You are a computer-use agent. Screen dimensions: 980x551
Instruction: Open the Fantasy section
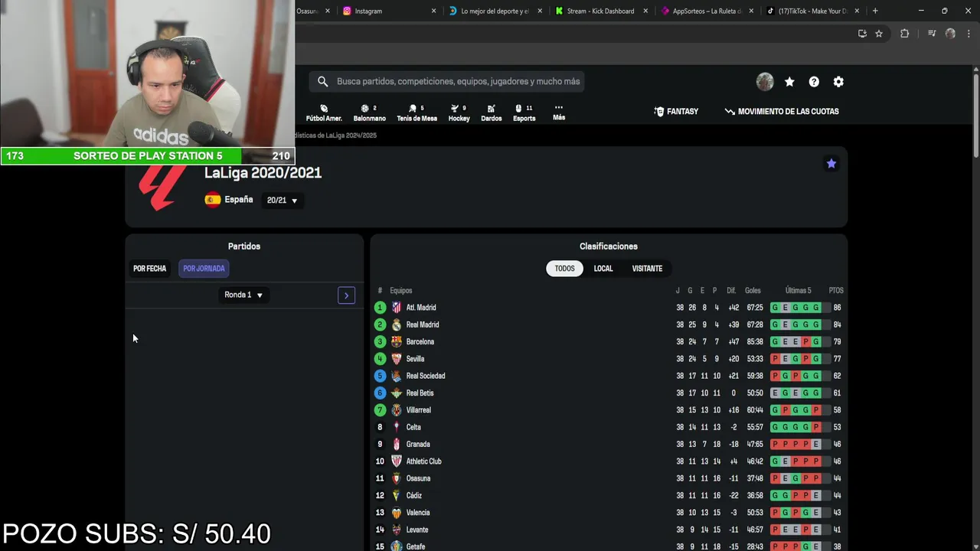[676, 111]
